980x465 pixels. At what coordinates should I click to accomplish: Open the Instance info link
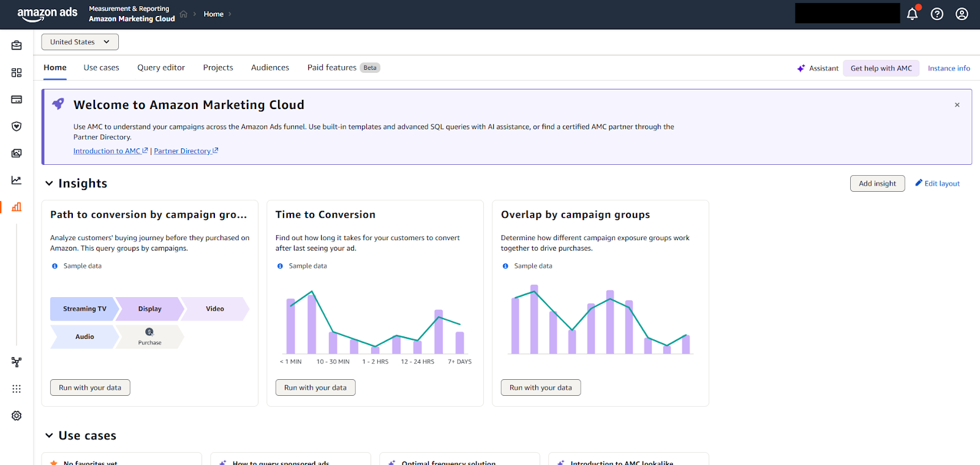pyautogui.click(x=949, y=68)
